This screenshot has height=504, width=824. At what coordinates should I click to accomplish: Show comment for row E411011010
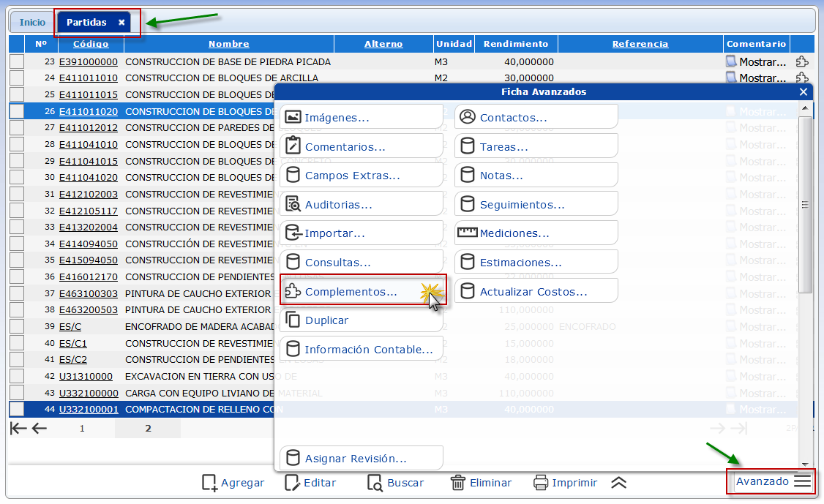756,78
